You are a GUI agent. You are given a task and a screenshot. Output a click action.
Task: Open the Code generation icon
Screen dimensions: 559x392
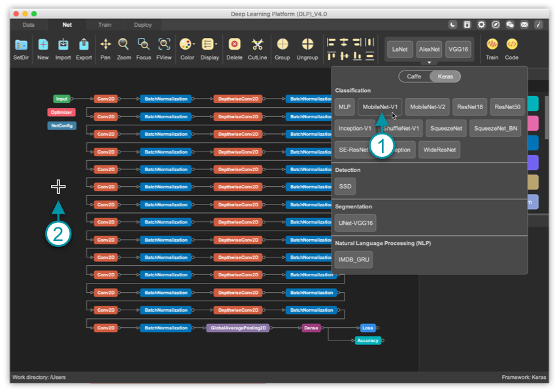coord(511,45)
